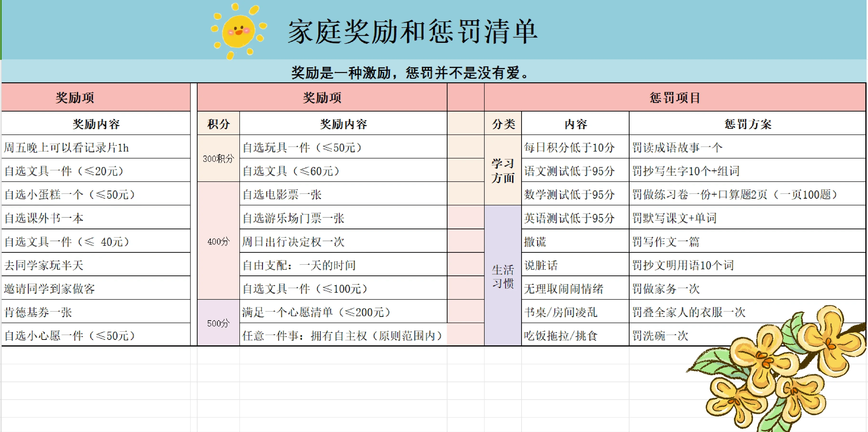Select subtitle cell 奖励是一种激励，惩罚并不是没有爱。
Viewport: 868px width, 432px height.
point(434,72)
